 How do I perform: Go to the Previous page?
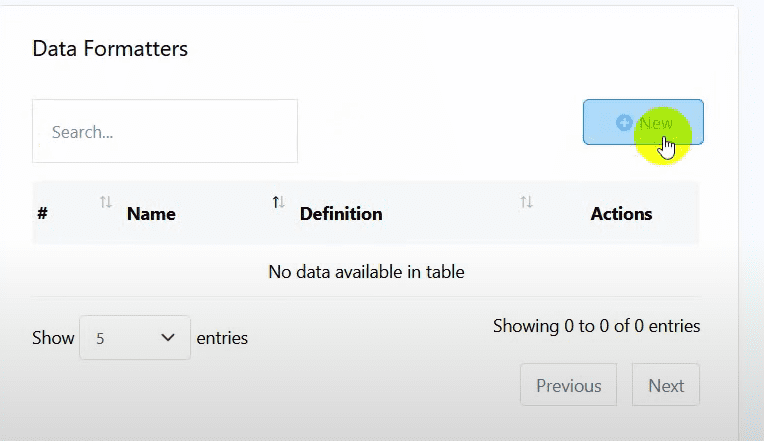click(x=568, y=385)
